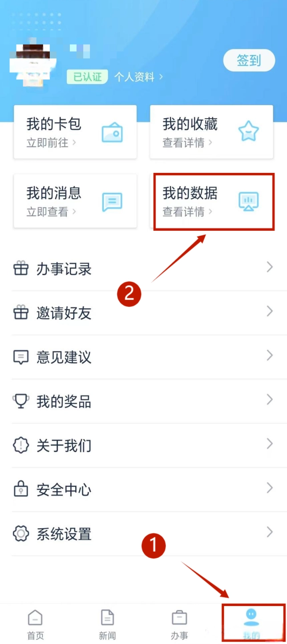Screen dimensions: 287x644
Task: Tap the blurred profile avatar
Action: (x=33, y=65)
